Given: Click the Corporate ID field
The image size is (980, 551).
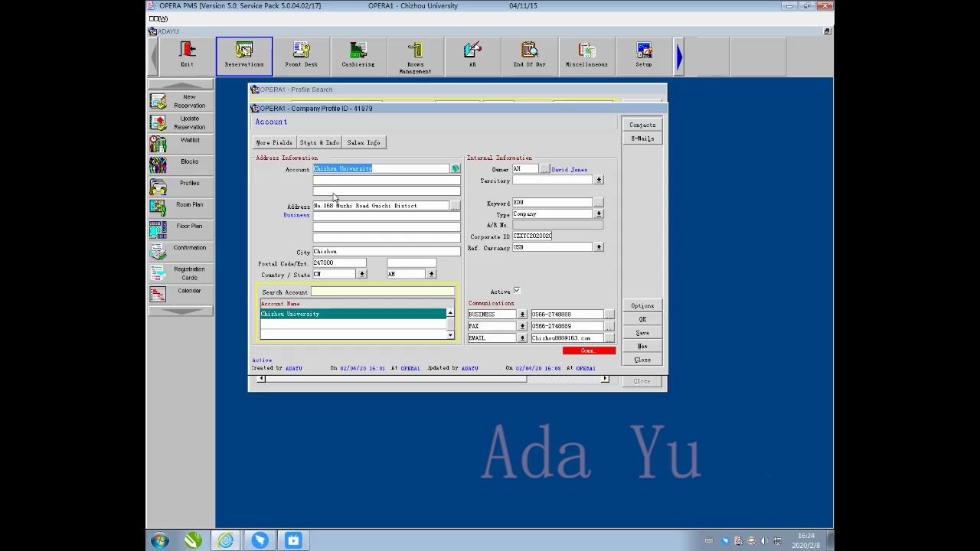Looking at the screenshot, I should [x=532, y=236].
